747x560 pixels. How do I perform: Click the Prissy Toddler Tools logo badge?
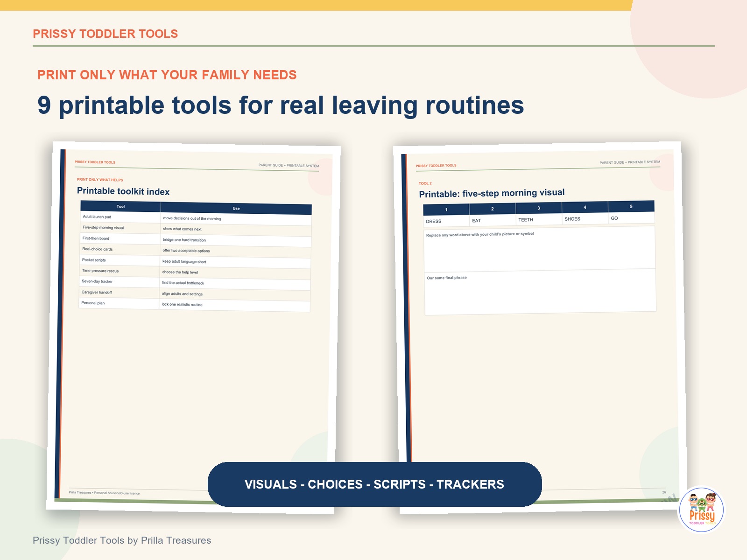(x=701, y=510)
